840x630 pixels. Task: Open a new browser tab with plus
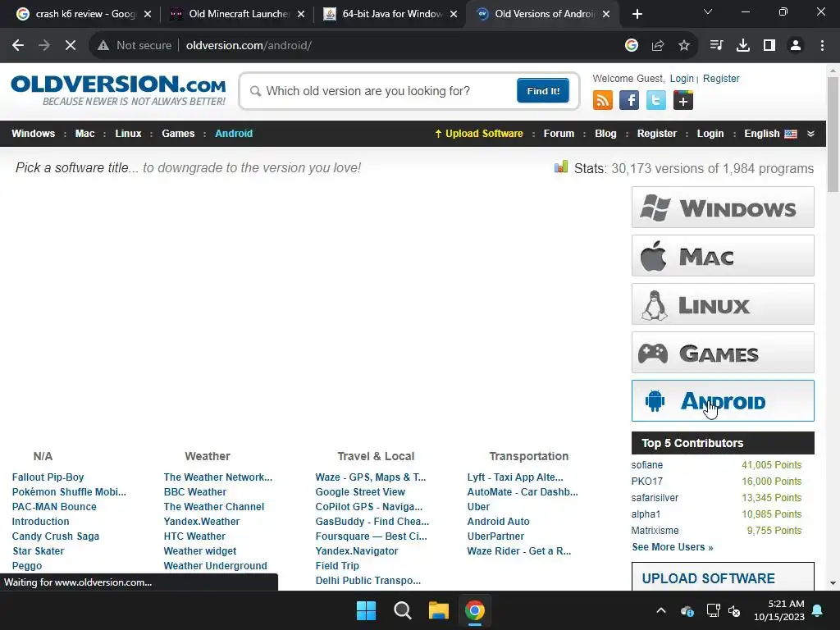[637, 14]
